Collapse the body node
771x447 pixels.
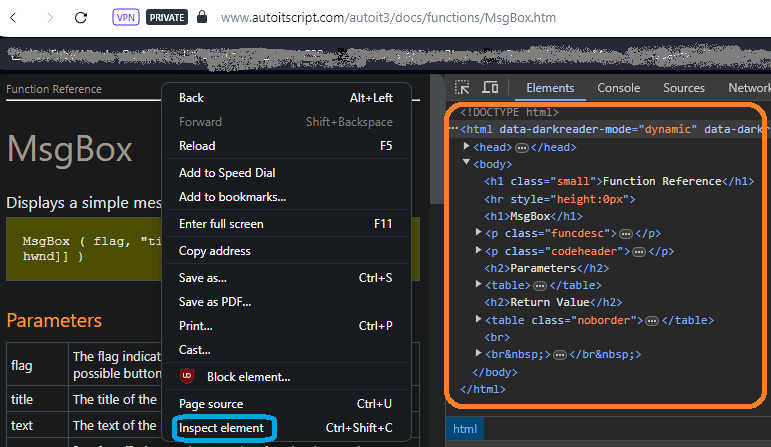(x=467, y=162)
